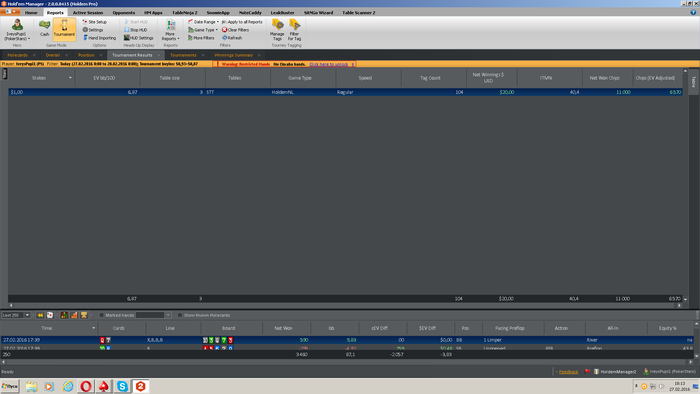Open the LeakBuster ribbon tab
The image size is (700, 394).
pyautogui.click(x=283, y=12)
